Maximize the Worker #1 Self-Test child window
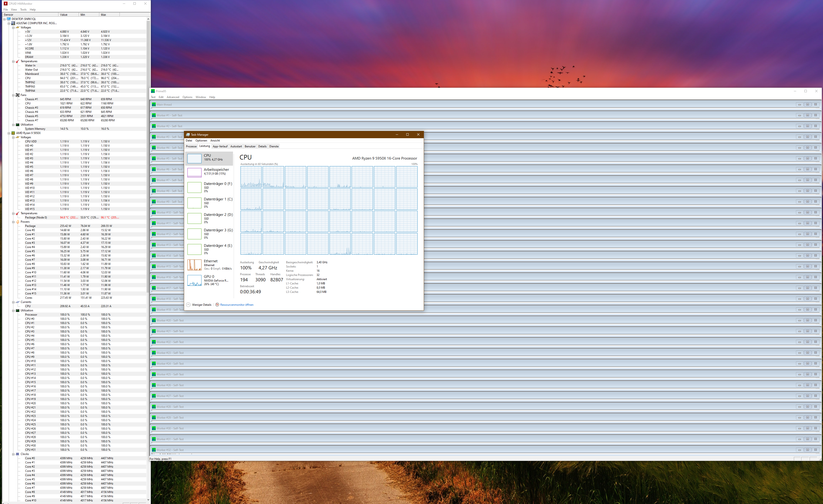The image size is (823, 504). 807,115
